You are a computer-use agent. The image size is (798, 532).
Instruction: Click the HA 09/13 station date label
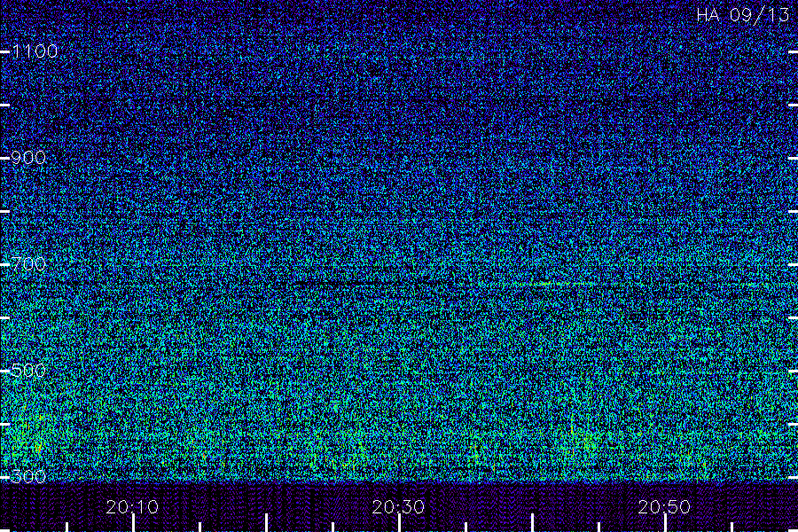coord(743,15)
